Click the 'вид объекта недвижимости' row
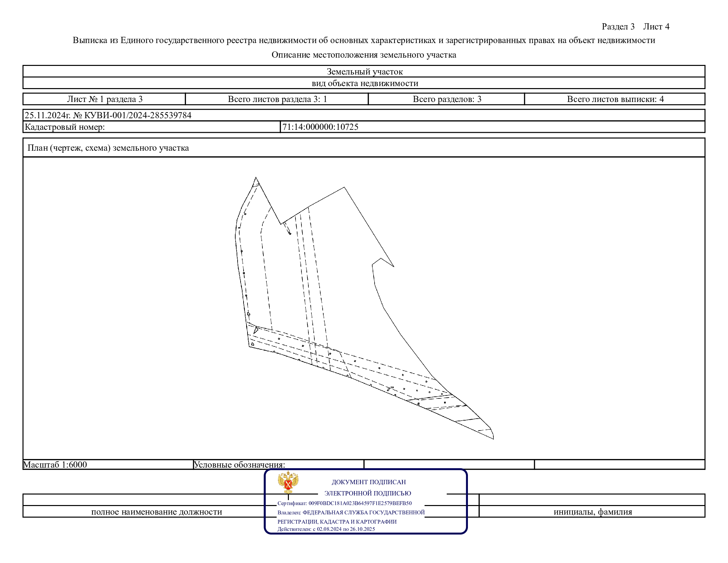The image size is (728, 563). click(364, 83)
